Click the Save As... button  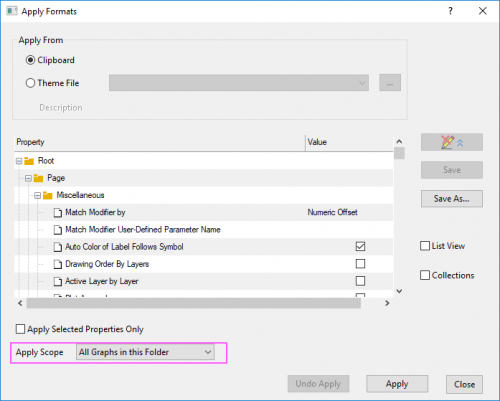pyautogui.click(x=452, y=199)
